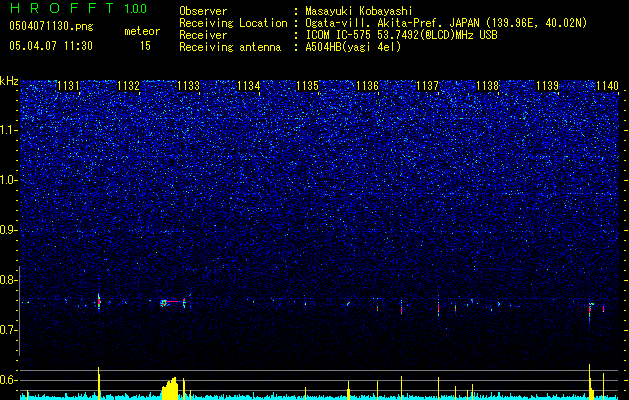The height and width of the screenshot is (400, 629).
Task: Click the Observer field label
Action: click(203, 11)
